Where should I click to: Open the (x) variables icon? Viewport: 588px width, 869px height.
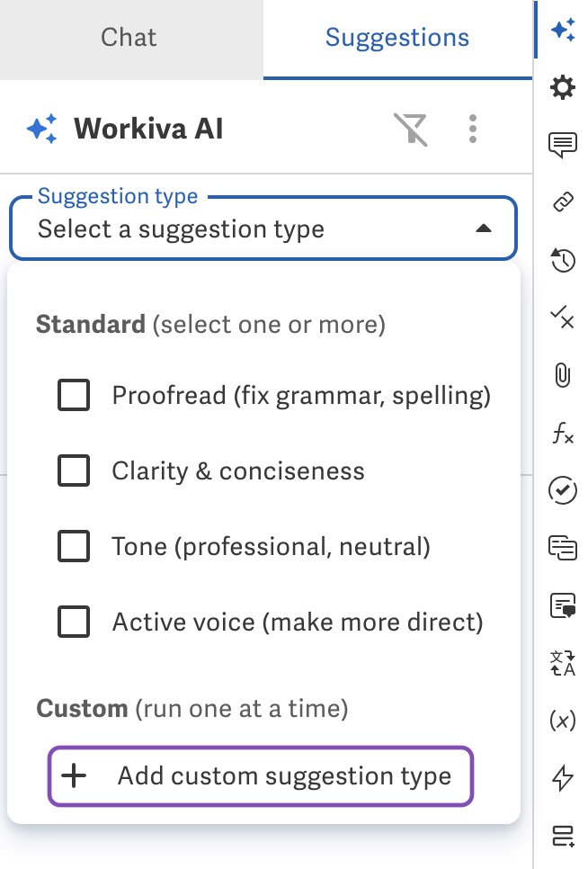click(x=563, y=721)
